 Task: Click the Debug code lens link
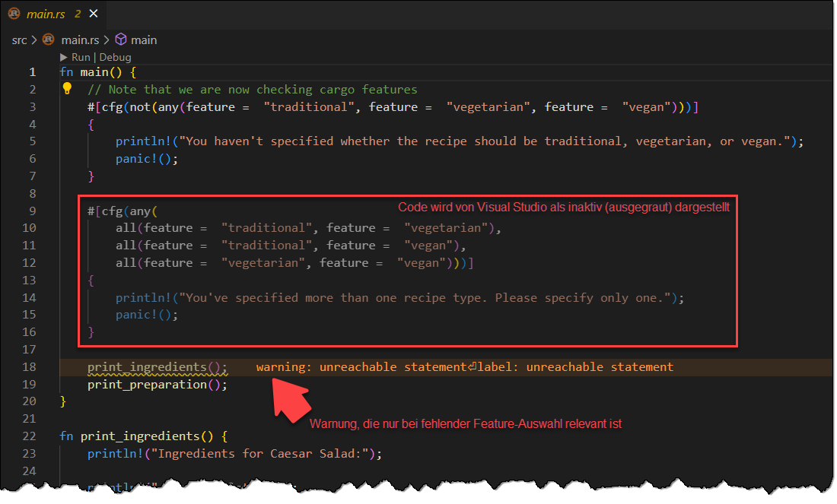[114, 57]
